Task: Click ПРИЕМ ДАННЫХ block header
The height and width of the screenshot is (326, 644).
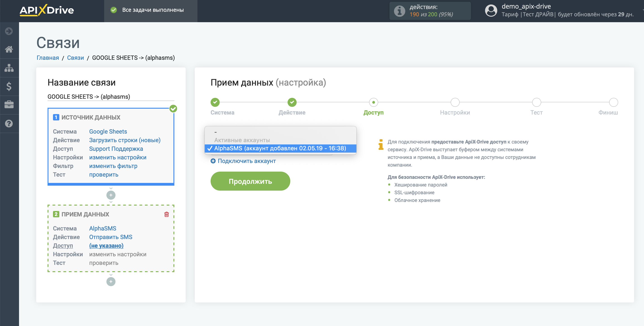Action: click(x=85, y=214)
